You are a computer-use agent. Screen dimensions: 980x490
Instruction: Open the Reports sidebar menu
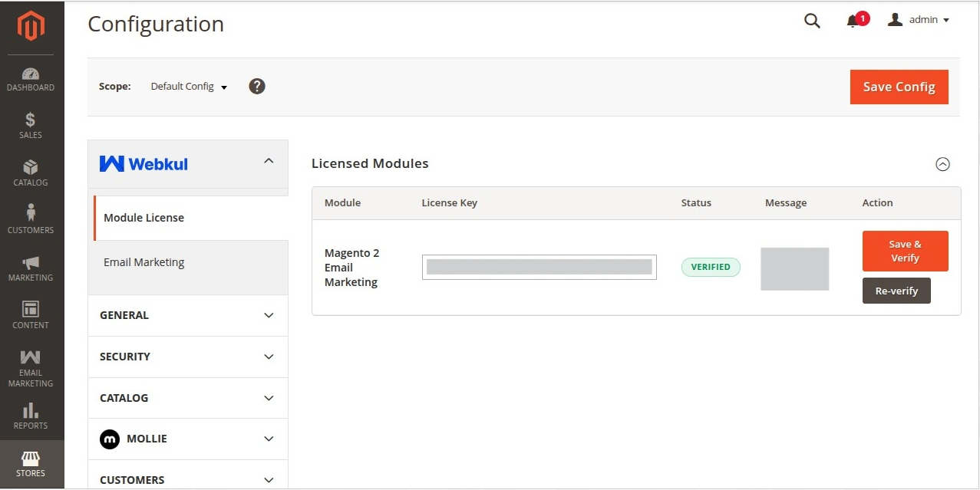(31, 416)
